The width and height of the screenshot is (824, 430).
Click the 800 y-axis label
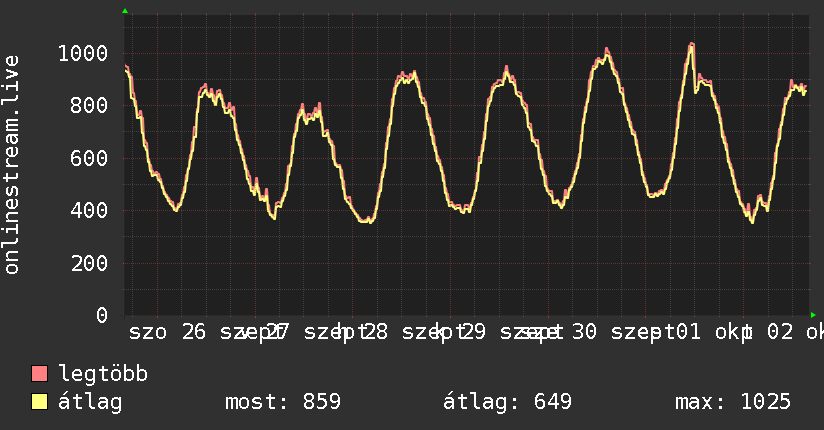pos(89,106)
